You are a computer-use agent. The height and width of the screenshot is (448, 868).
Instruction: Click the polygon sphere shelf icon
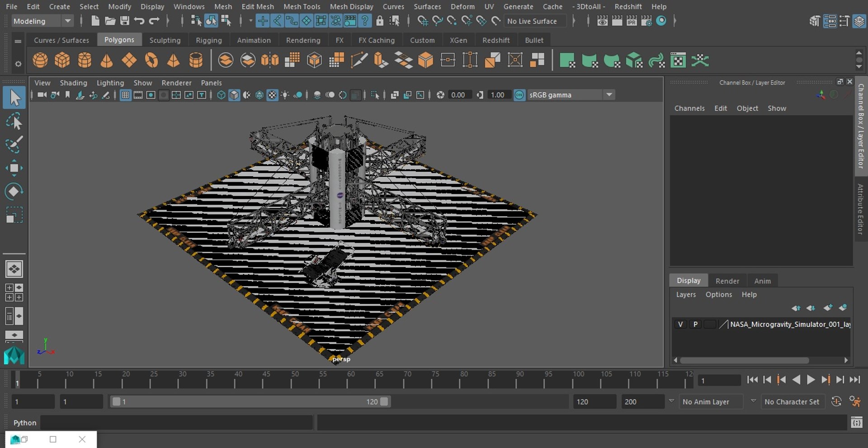click(40, 60)
